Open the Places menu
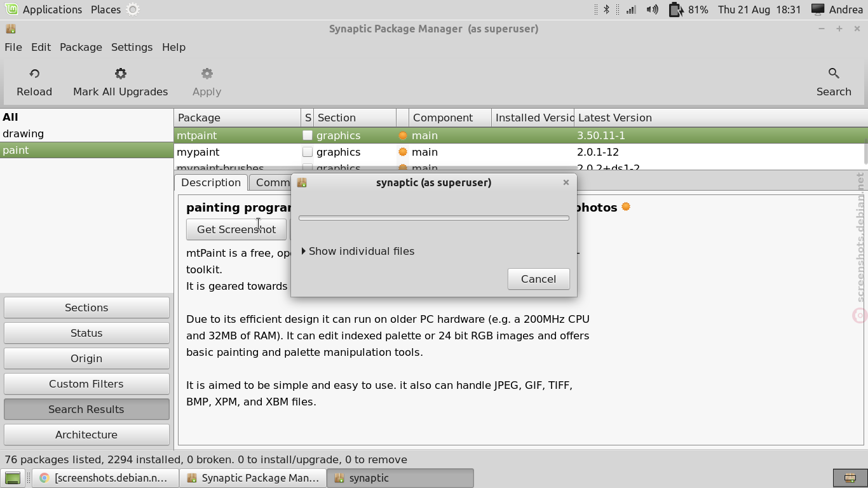Image resolution: width=868 pixels, height=488 pixels. pos(105,10)
